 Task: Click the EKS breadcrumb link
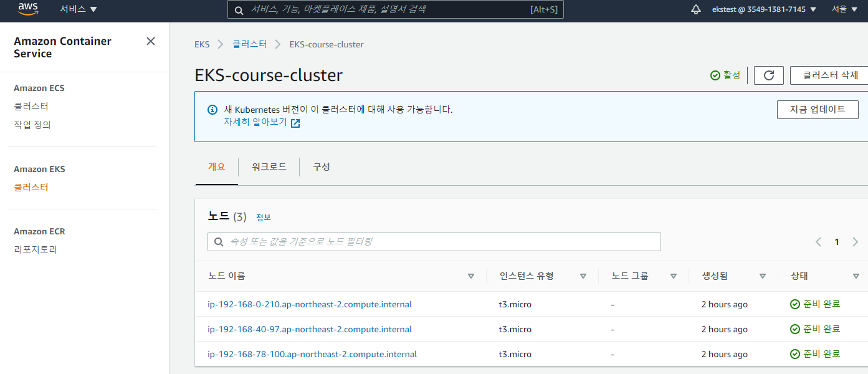coord(202,44)
